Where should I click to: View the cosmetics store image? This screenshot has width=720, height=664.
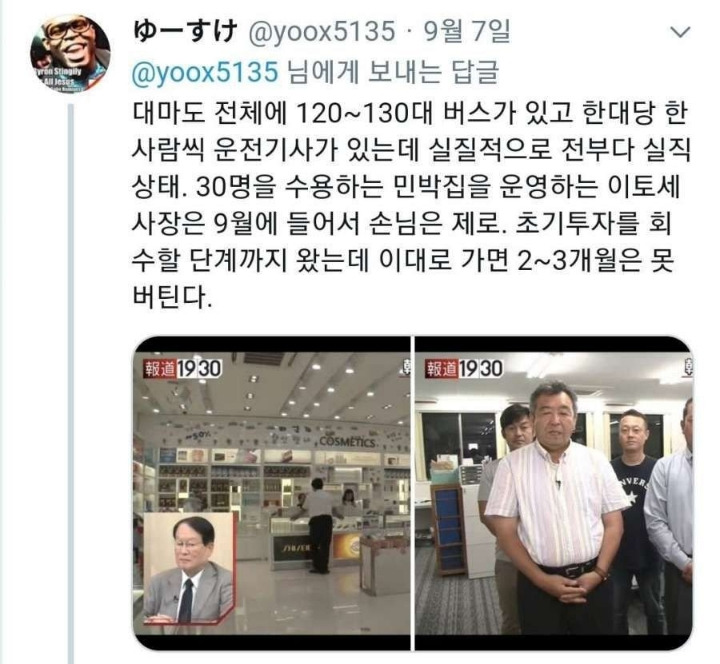271,493
